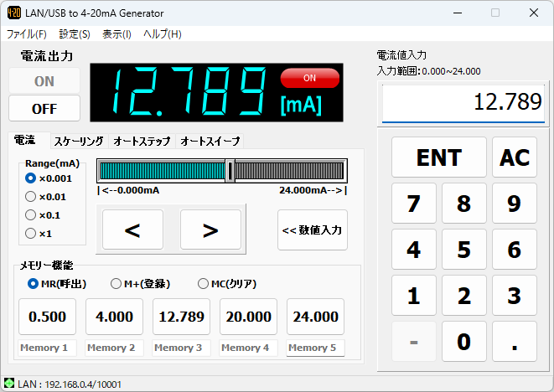Open the ファイル(F) menu
This screenshot has width=554, height=392.
tap(27, 34)
